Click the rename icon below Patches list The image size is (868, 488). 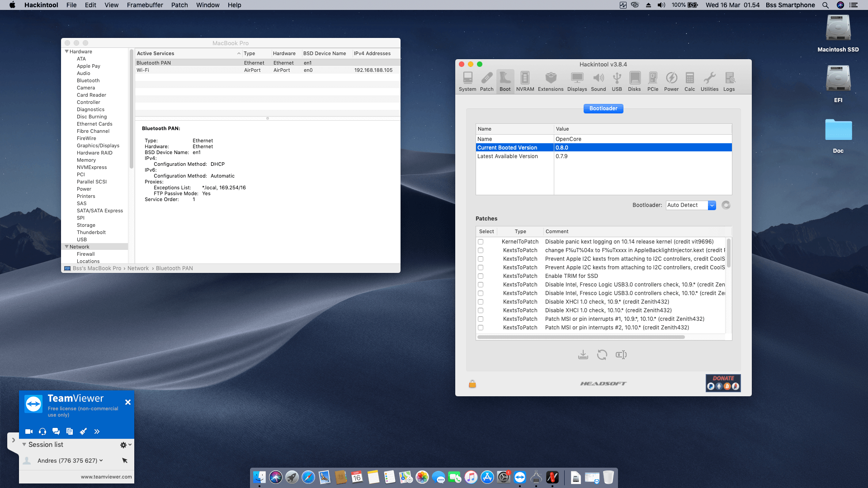[621, 355]
